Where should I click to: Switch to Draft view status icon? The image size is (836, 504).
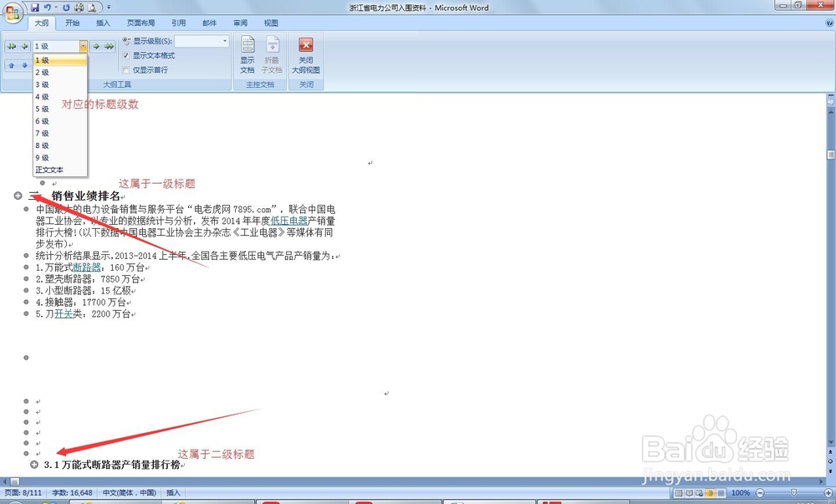coord(721,493)
